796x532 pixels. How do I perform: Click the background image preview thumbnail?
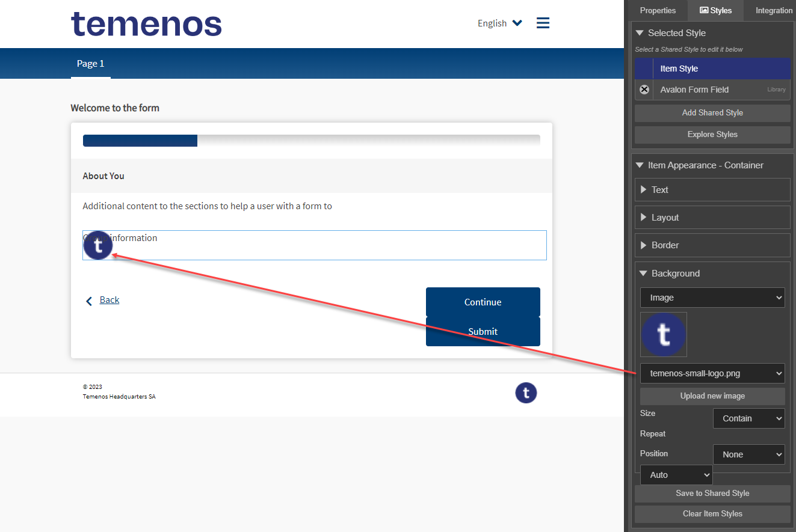click(663, 334)
